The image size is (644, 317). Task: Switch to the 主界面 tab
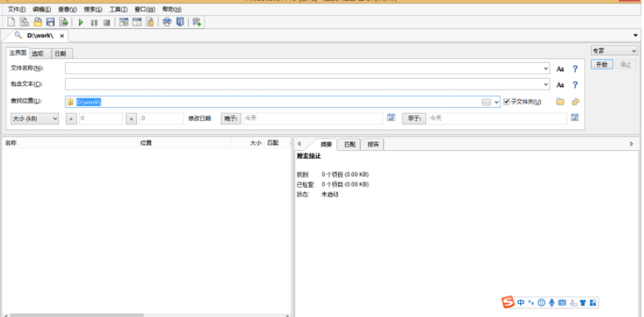tap(18, 53)
